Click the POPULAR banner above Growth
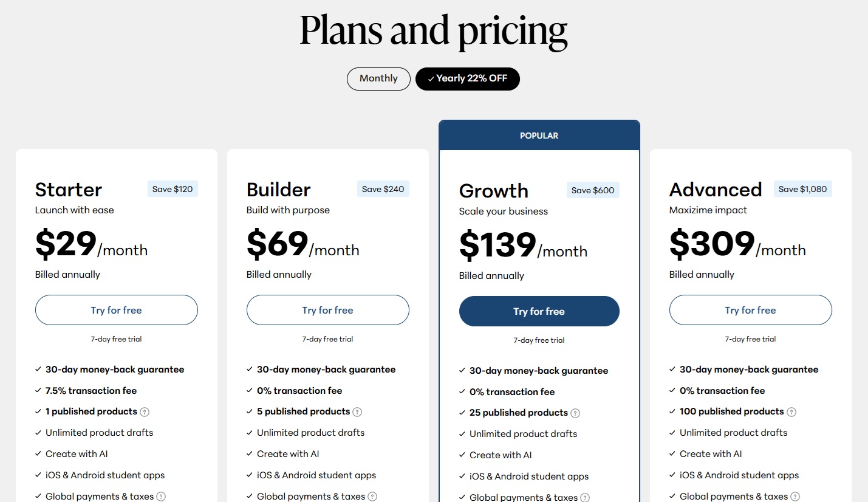The width and height of the screenshot is (868, 502). [539, 136]
